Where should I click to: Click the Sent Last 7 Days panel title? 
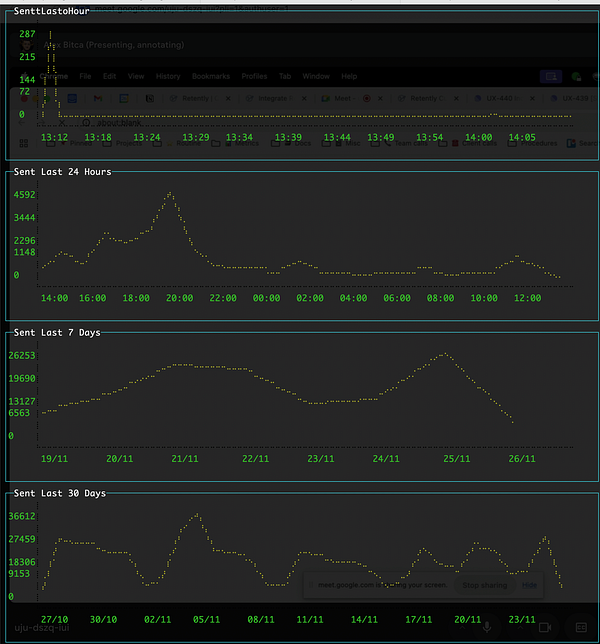[x=56, y=333]
